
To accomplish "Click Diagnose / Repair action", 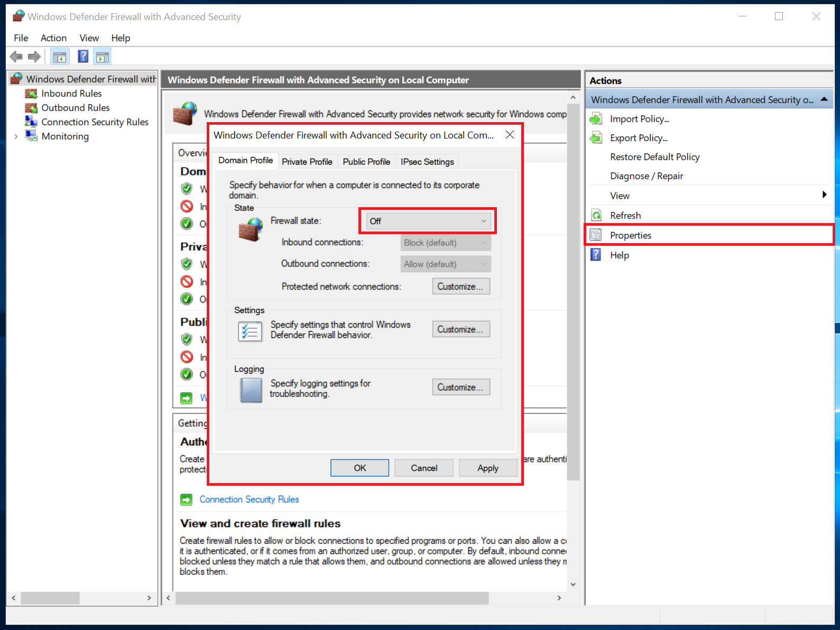I will click(x=647, y=176).
